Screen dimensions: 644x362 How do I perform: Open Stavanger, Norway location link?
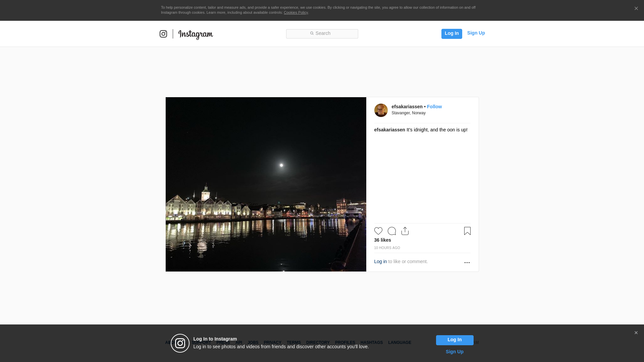click(x=409, y=113)
